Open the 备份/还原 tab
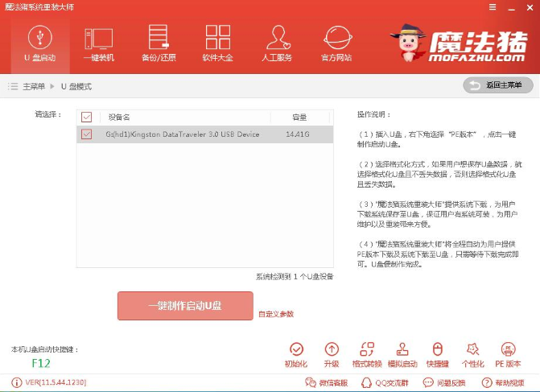This screenshot has height=392, width=540. 159,44
